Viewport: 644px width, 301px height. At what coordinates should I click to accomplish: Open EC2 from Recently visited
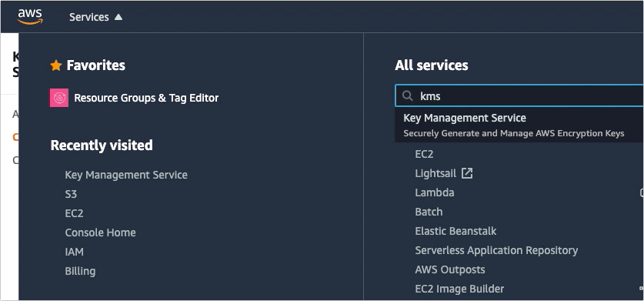tap(74, 213)
